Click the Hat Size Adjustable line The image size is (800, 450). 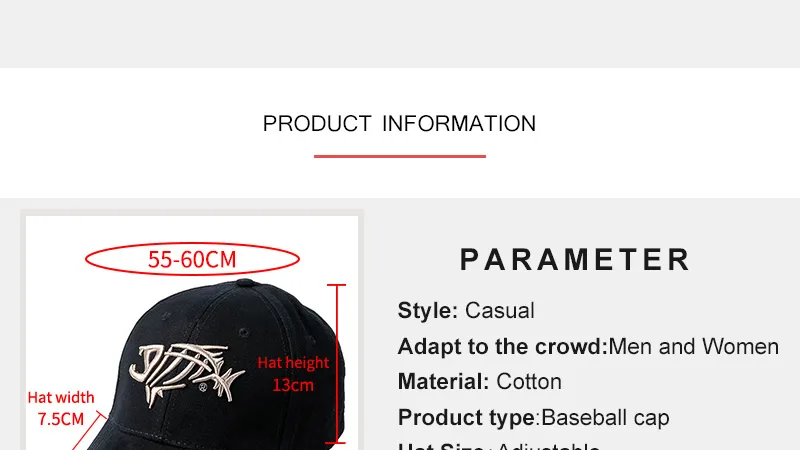(498, 445)
